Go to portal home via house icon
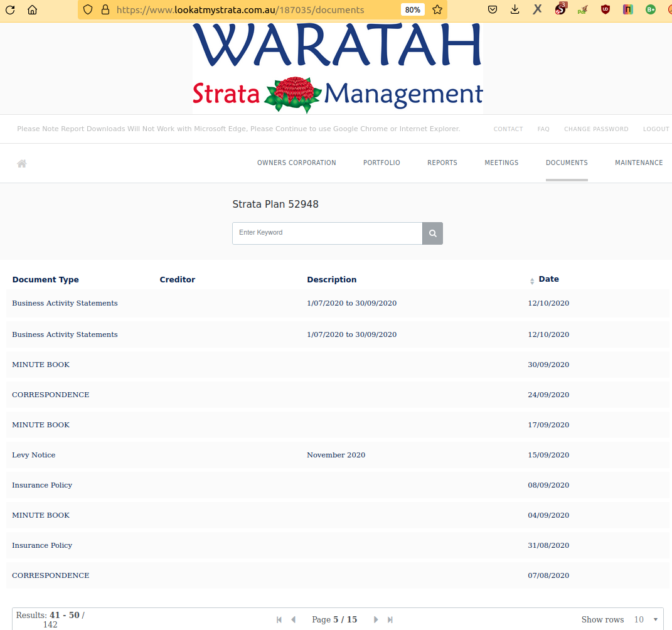The height and width of the screenshot is (630, 672). pos(22,163)
